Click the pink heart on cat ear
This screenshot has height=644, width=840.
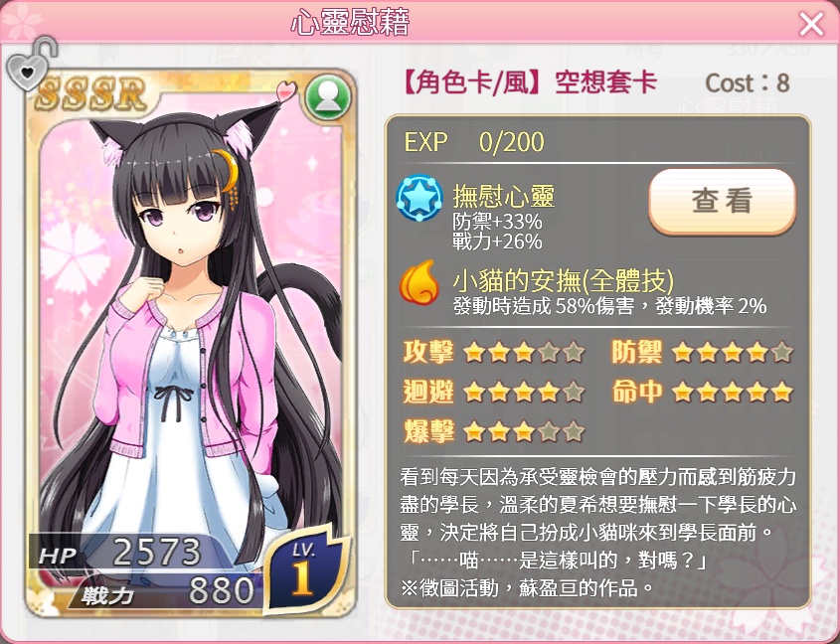coord(287,90)
